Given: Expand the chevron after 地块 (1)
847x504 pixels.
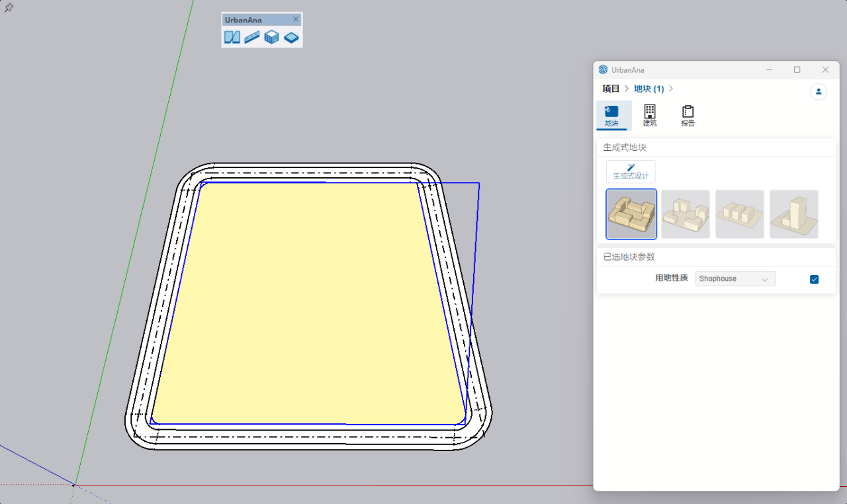Looking at the screenshot, I should [671, 89].
